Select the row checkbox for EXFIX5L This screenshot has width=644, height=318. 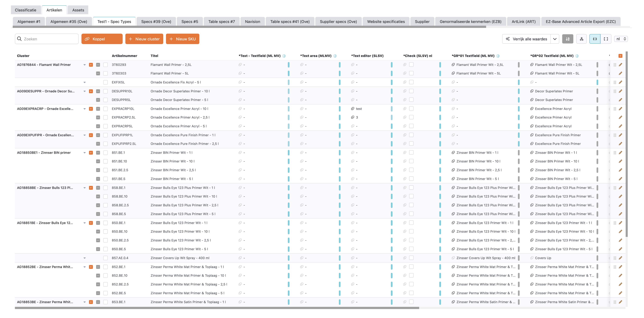pyautogui.click(x=105, y=82)
